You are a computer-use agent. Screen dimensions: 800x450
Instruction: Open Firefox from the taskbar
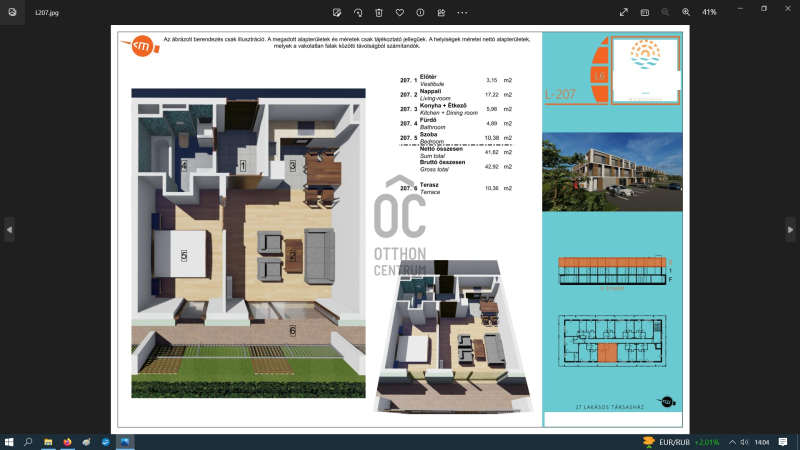(67, 441)
